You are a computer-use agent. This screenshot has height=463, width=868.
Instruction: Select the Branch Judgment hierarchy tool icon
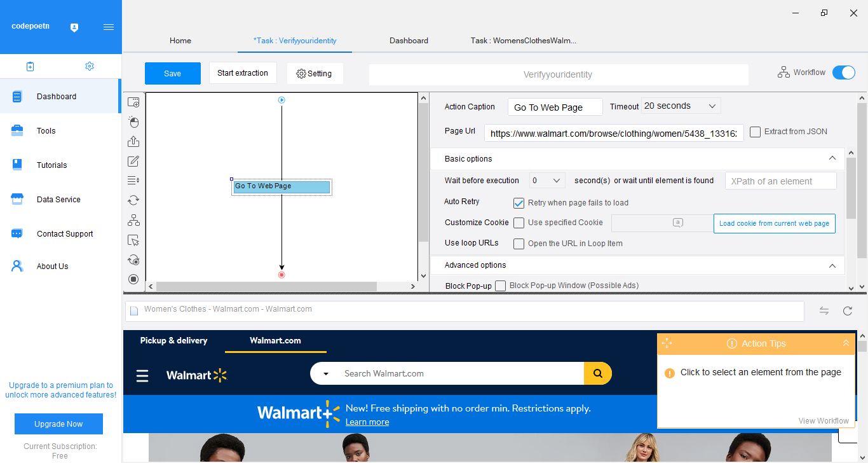tap(133, 220)
